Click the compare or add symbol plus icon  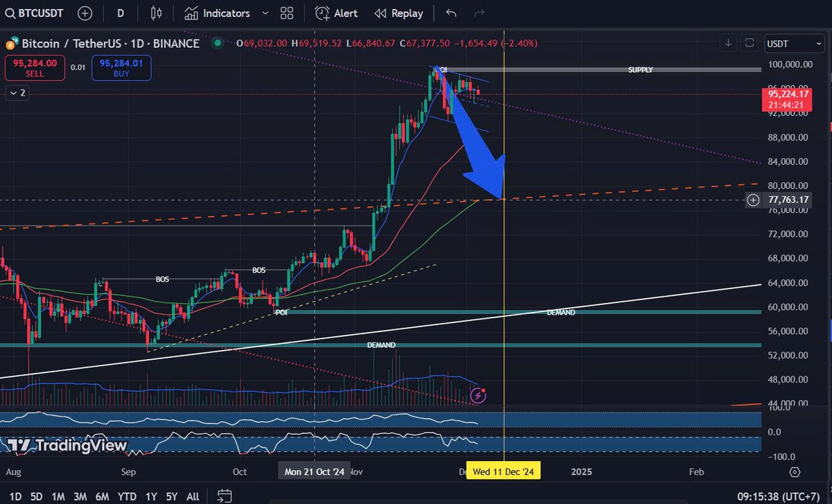coord(85,13)
